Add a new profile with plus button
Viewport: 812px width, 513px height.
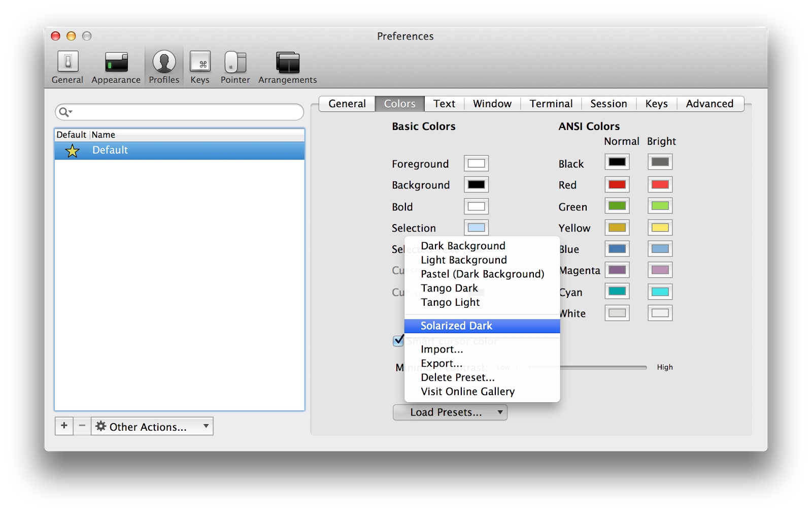64,426
